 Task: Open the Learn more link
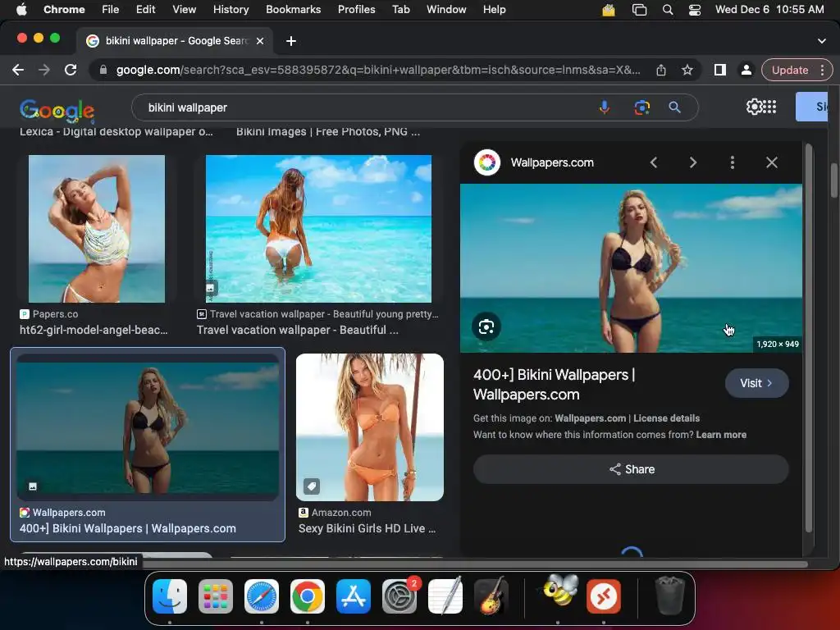pos(721,435)
